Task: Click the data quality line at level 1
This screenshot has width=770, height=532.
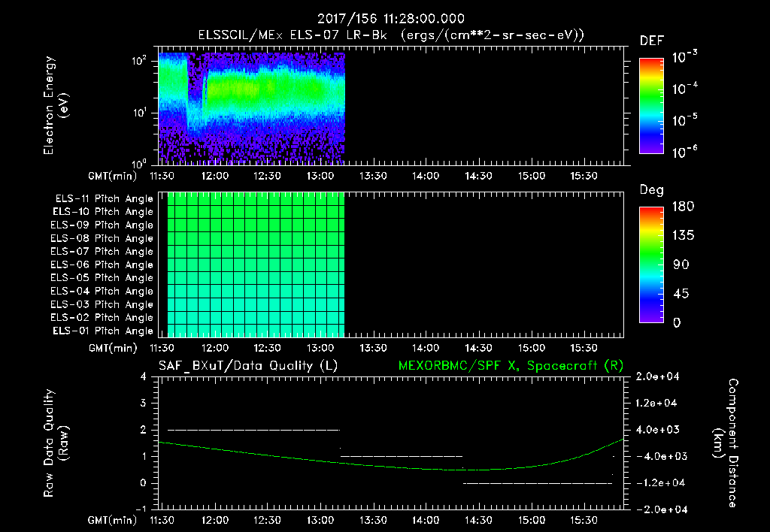Action: click(402, 456)
